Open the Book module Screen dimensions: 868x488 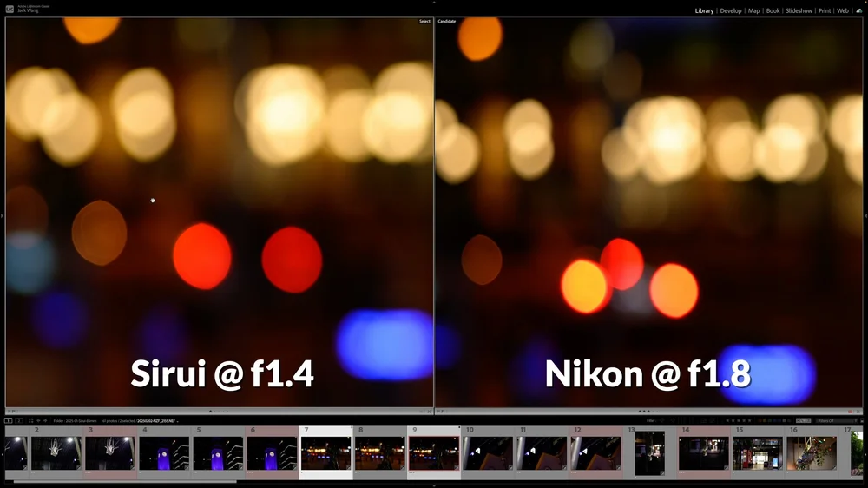[x=773, y=10]
